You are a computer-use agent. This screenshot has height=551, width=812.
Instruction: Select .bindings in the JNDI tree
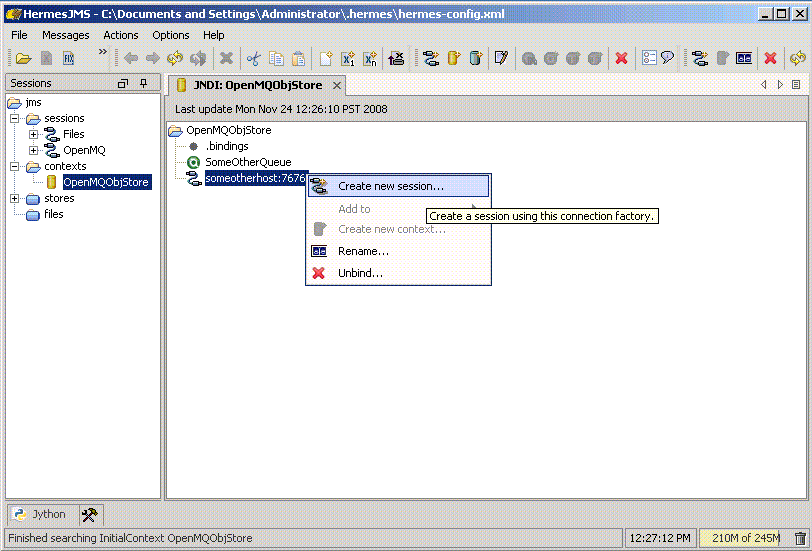point(226,146)
